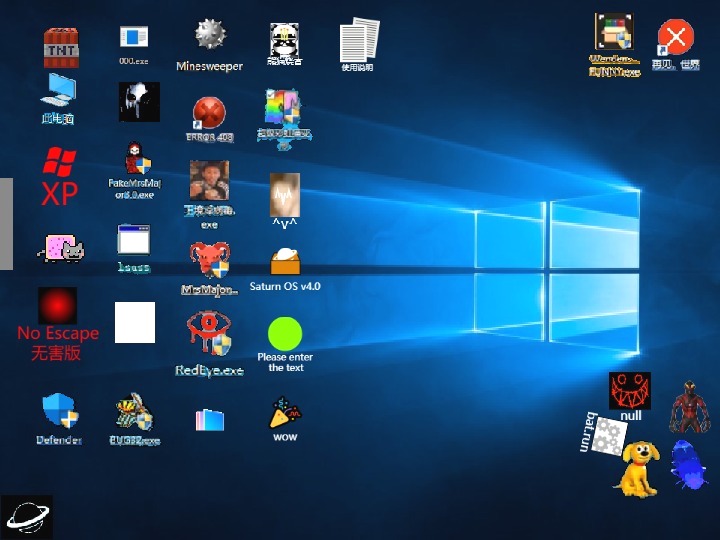Screen dimensions: 720x540
Task: Launch the RedEye.exe bleeding eye icon
Action: click(x=209, y=334)
